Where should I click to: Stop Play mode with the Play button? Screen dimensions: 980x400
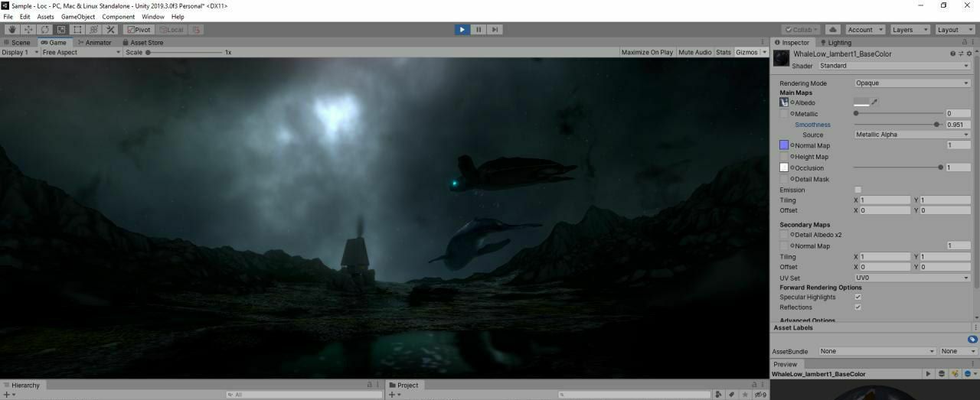462,30
